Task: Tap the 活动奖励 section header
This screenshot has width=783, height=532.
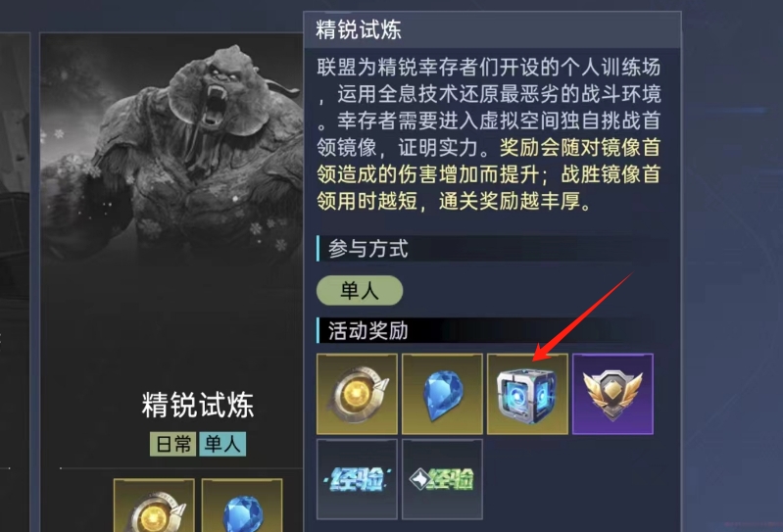Action: (367, 330)
